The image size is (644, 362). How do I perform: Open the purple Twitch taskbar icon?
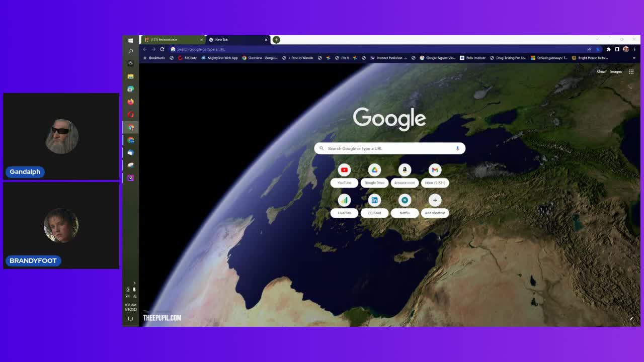[130, 177]
